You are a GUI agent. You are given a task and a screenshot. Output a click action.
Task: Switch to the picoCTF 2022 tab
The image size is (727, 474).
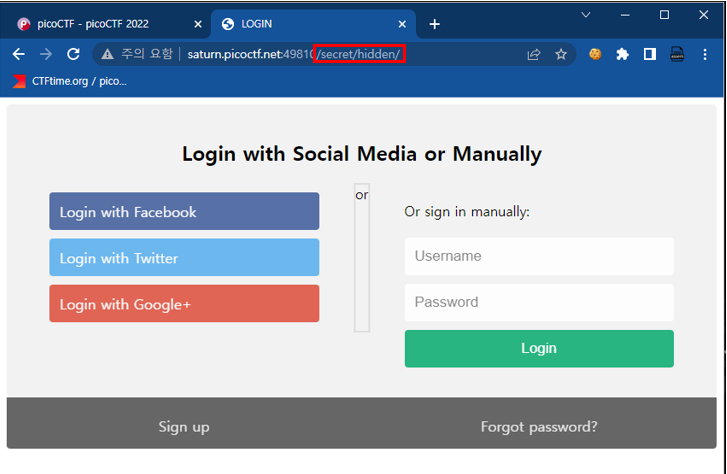click(105, 24)
